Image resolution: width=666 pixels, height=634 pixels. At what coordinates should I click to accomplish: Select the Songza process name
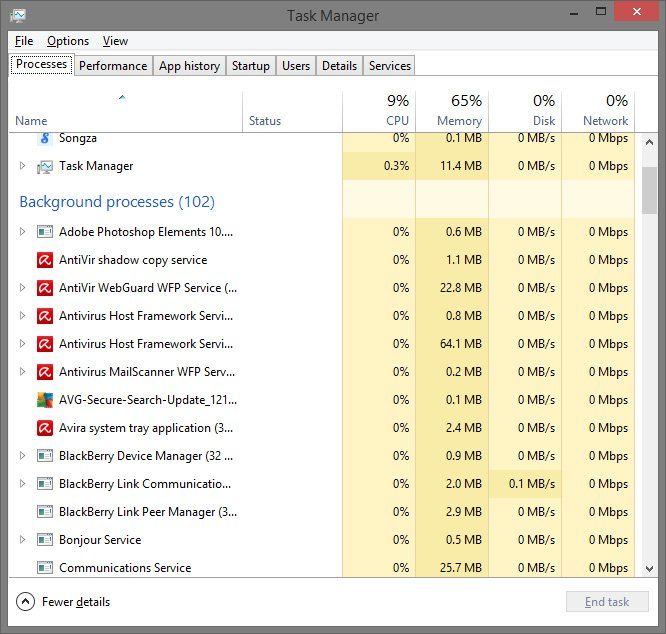(x=78, y=138)
